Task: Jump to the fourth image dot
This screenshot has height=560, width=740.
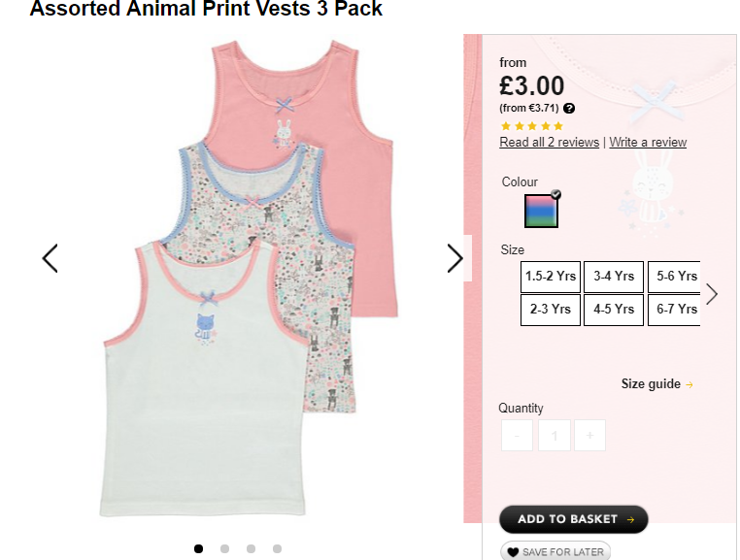Action: point(277,548)
